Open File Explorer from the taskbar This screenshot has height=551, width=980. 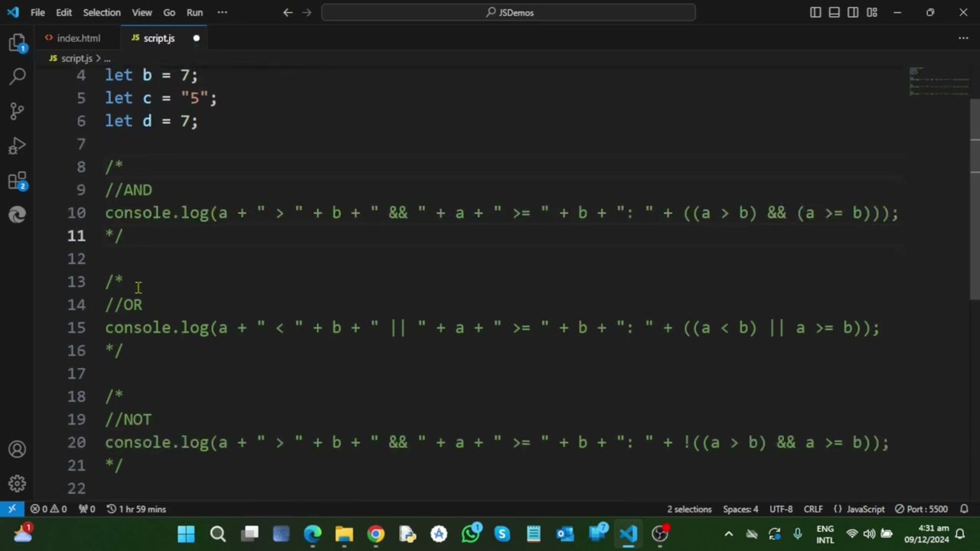point(344,533)
